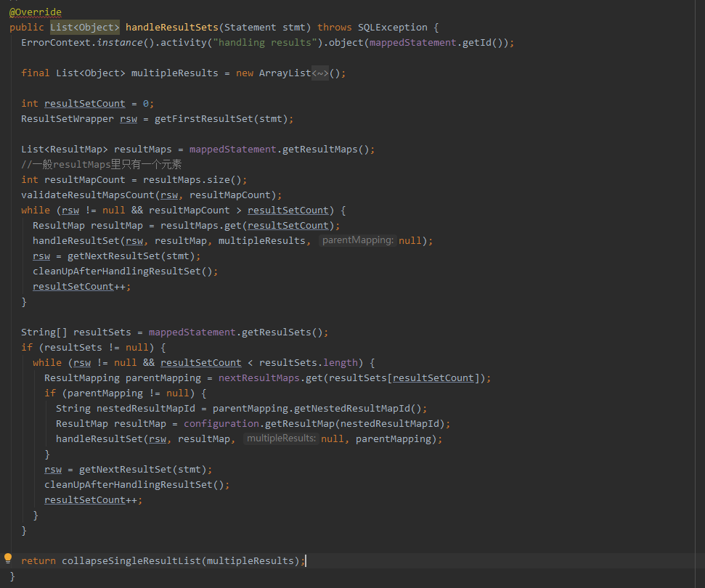Click the String[] resultSets declaration

tap(76, 332)
